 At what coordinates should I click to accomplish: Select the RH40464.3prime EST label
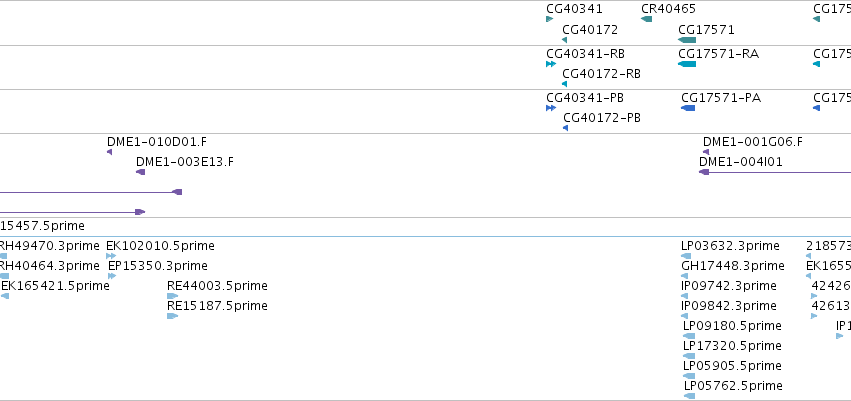tap(50, 266)
